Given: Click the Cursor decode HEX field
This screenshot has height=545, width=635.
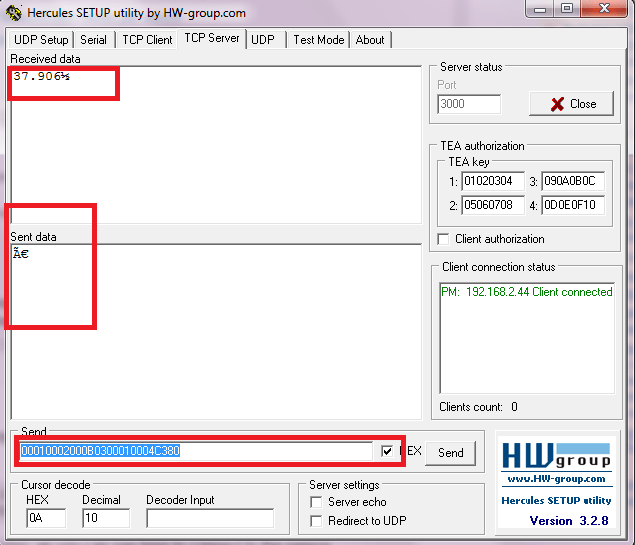Looking at the screenshot, I should (x=46, y=518).
